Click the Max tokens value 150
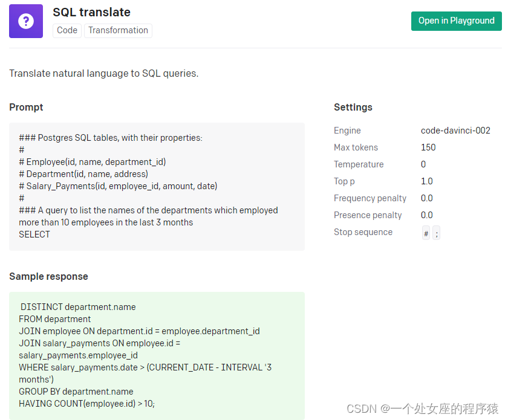Viewport: 508px width, 420px height. 428,147
